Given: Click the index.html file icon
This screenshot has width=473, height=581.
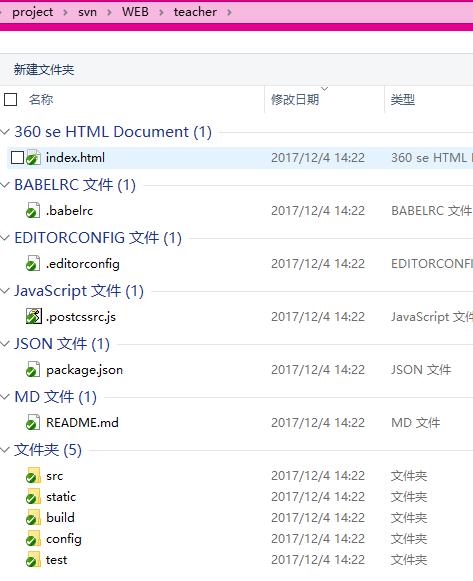Looking at the screenshot, I should pyautogui.click(x=33, y=158).
